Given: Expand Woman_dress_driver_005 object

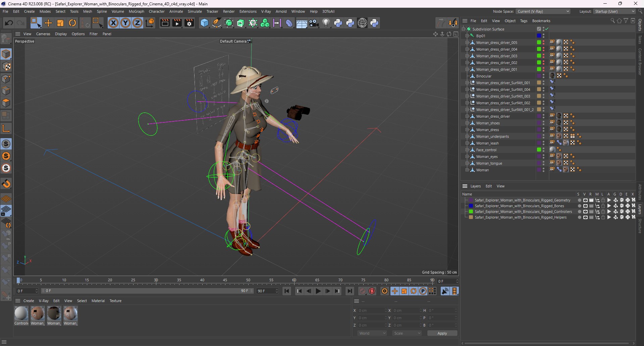Looking at the screenshot, I should click(467, 43).
